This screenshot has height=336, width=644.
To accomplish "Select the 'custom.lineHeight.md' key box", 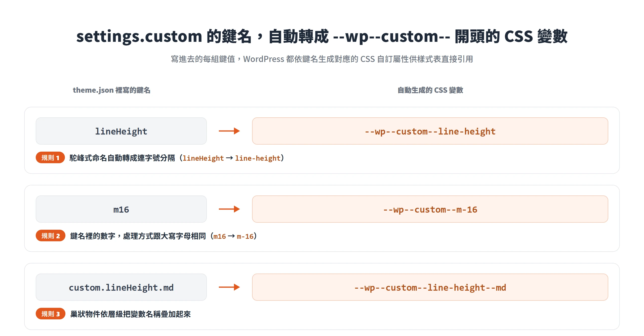I will click(121, 287).
